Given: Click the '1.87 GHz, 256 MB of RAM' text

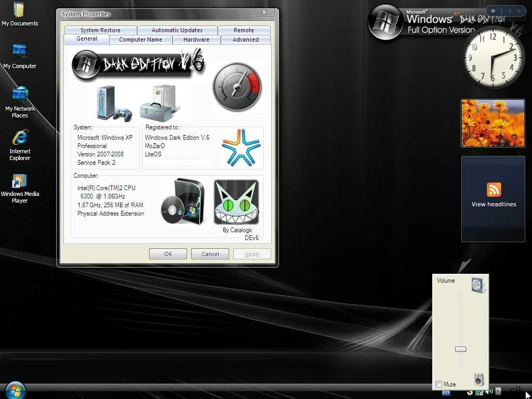Looking at the screenshot, I should [110, 205].
